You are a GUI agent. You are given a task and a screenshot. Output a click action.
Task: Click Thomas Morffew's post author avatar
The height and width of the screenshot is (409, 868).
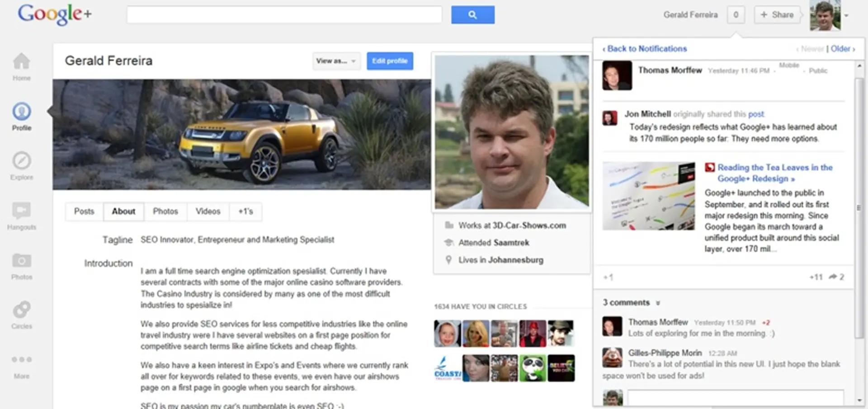pyautogui.click(x=617, y=75)
